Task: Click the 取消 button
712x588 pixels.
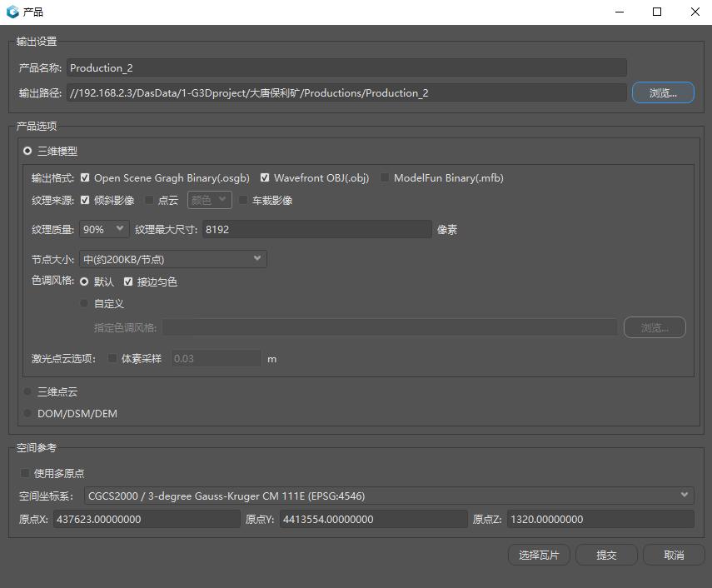Action: (x=674, y=555)
